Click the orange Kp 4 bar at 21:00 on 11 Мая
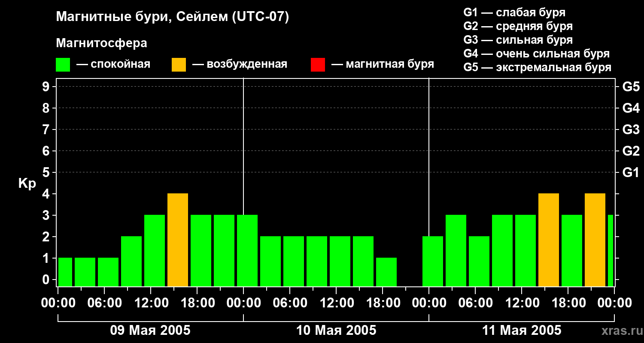This screenshot has height=343, width=644. pyautogui.click(x=595, y=240)
